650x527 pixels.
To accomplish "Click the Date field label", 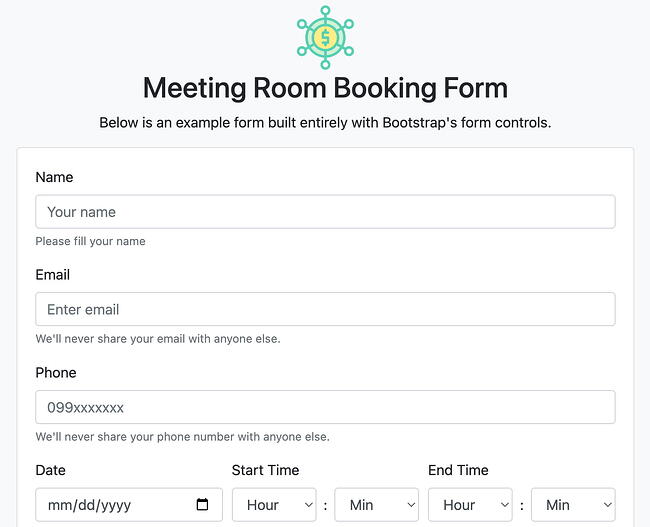I will [x=50, y=470].
